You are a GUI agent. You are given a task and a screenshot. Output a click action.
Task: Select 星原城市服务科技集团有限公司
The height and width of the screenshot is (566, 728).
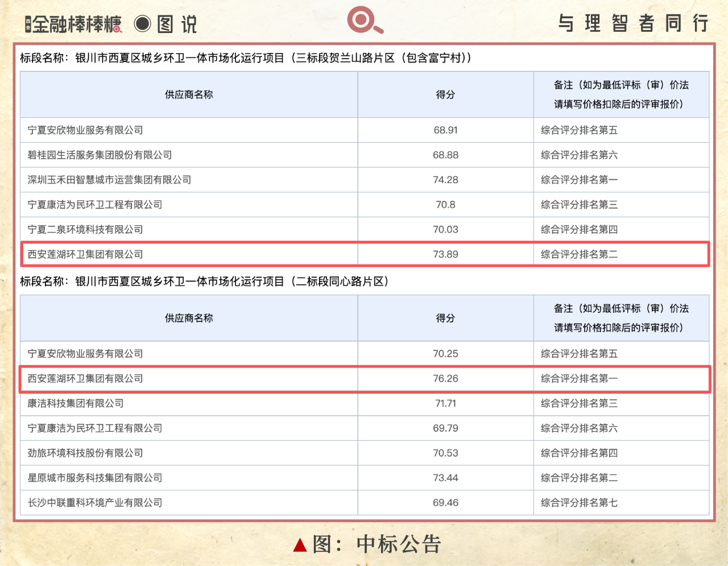(x=95, y=478)
